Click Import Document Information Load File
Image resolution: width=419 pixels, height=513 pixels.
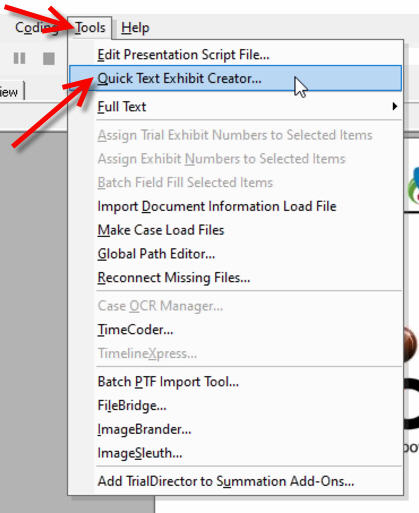235,206
